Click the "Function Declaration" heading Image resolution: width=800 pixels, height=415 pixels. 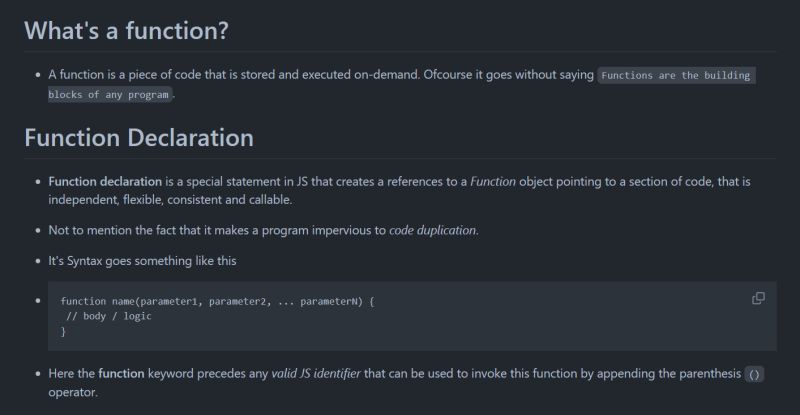point(139,138)
